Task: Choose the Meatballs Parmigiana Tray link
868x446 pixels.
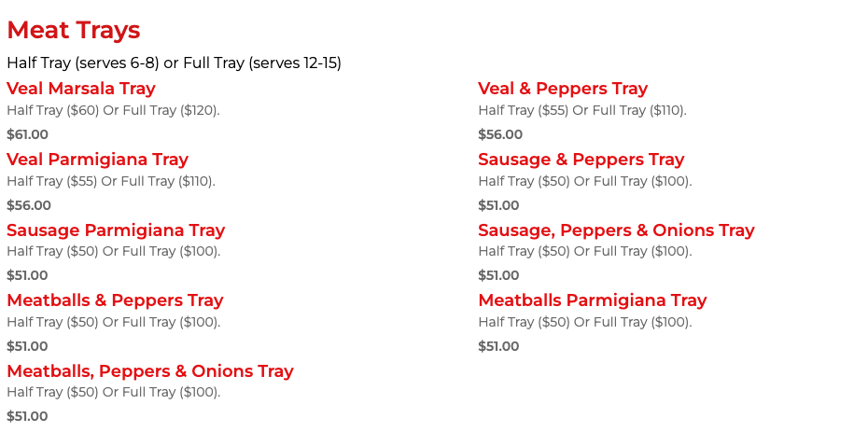Action: 593,300
